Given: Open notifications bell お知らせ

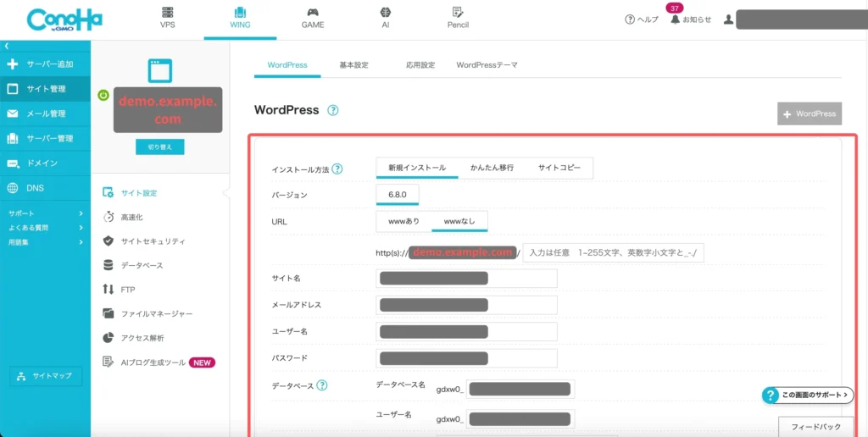Looking at the screenshot, I should (x=690, y=19).
